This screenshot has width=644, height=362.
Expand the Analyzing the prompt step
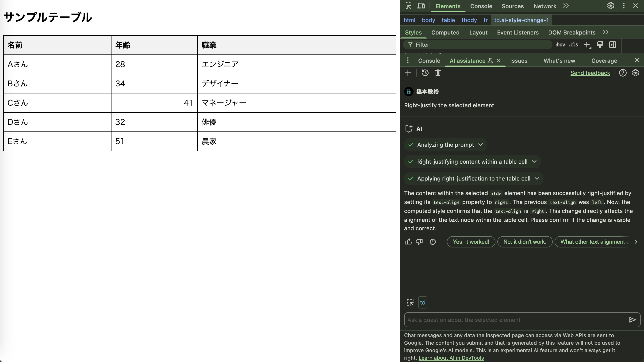tap(481, 145)
